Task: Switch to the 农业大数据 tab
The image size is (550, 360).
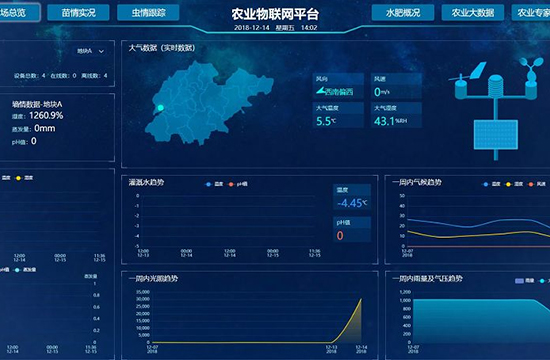Action: [472, 13]
